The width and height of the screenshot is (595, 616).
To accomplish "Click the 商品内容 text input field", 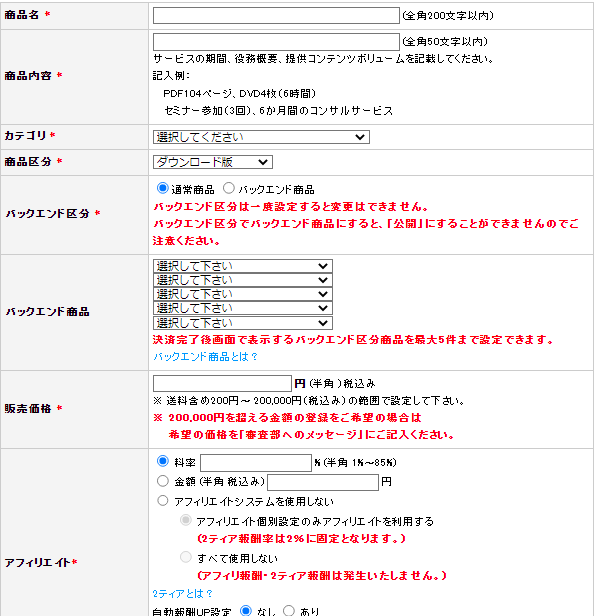I will [x=276, y=42].
